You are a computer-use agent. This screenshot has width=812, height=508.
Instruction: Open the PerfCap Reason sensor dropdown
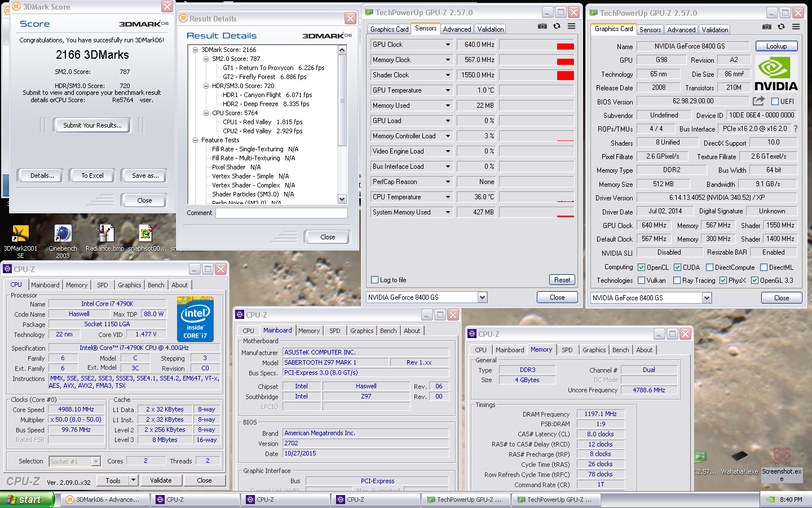[x=448, y=182]
